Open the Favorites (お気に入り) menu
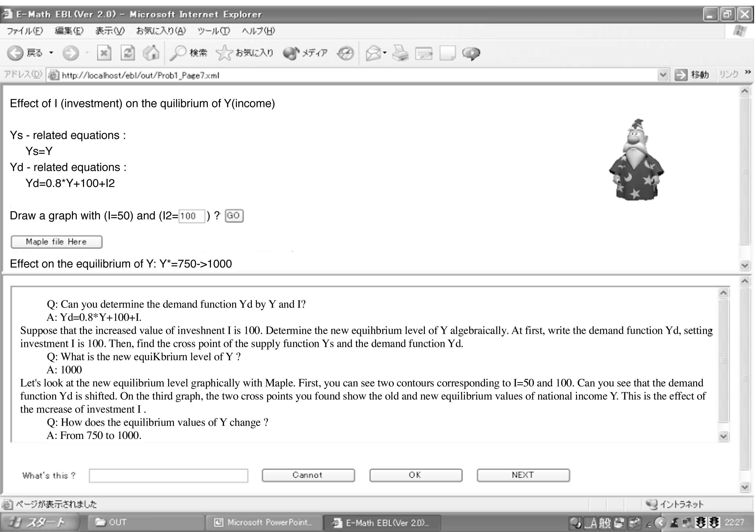This screenshot has height=532, width=756. [161, 31]
